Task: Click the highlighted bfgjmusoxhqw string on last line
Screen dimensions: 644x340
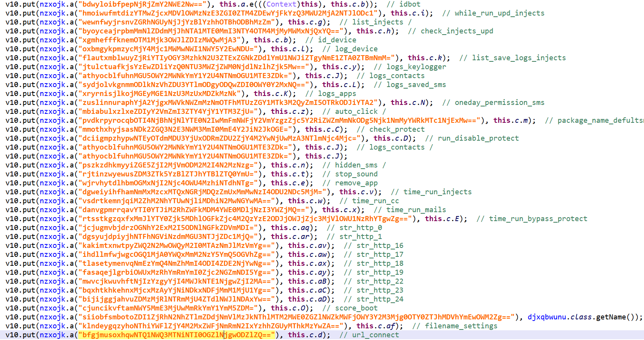Action: [x=177, y=335]
